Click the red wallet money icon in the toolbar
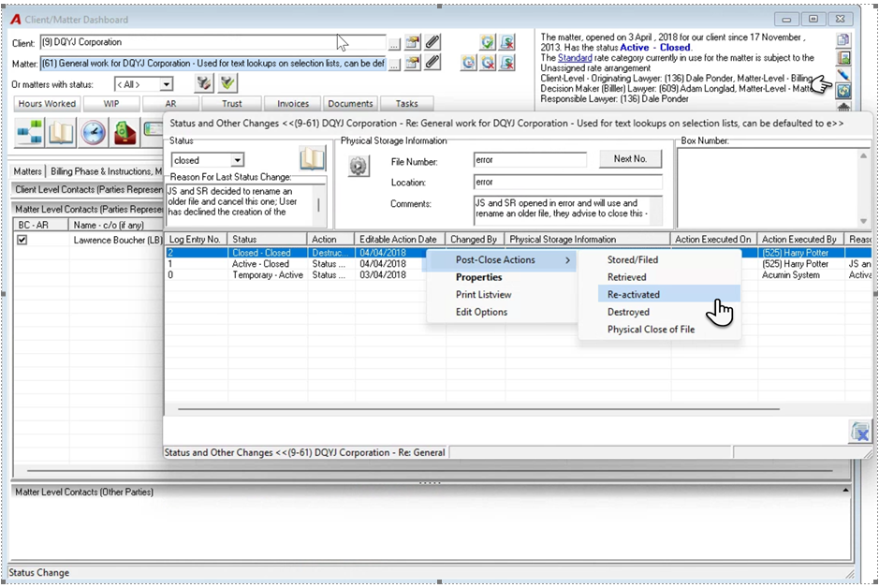Screen dimensions: 879x588 125,132
